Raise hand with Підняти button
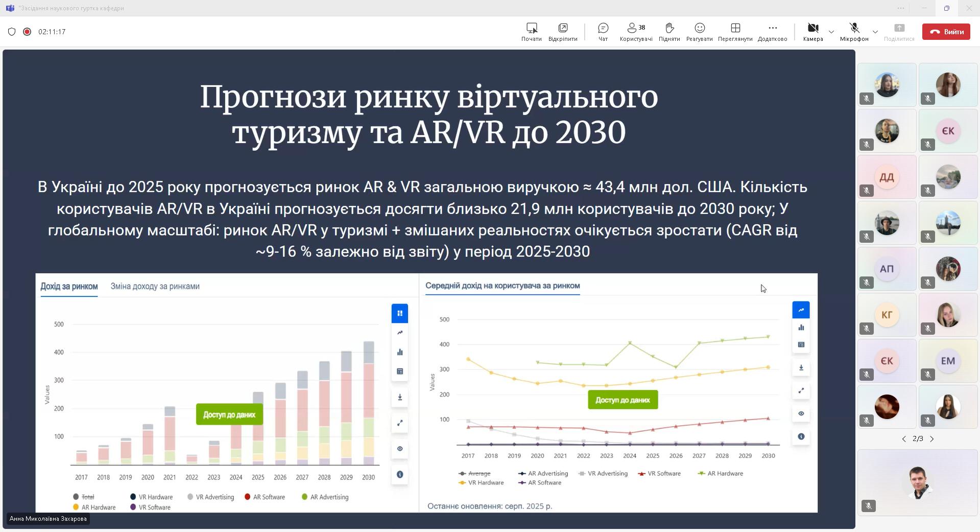 click(669, 32)
